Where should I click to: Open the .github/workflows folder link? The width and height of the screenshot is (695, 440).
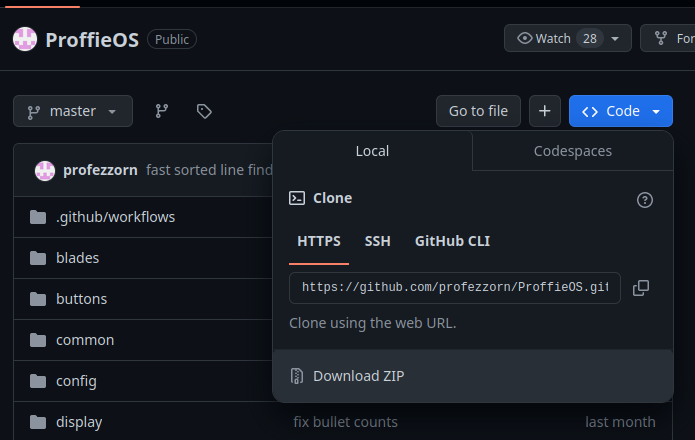point(116,217)
